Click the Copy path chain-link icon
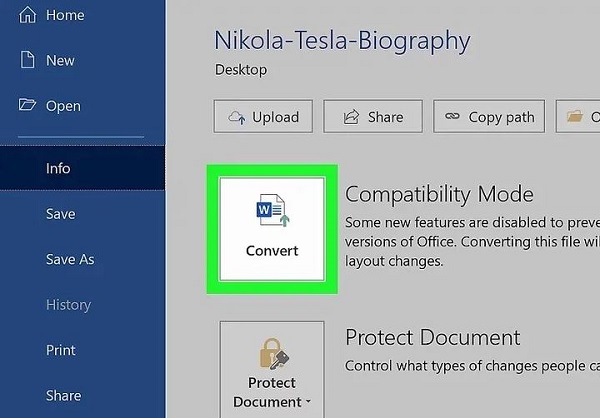 pyautogui.click(x=452, y=116)
